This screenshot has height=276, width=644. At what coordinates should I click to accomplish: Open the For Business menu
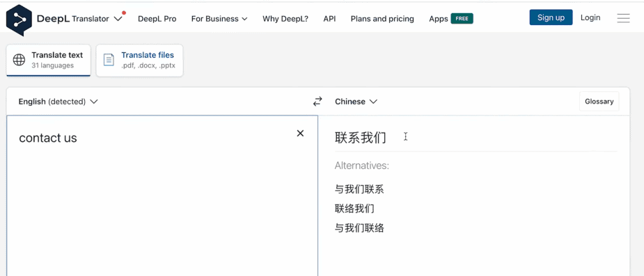point(219,19)
